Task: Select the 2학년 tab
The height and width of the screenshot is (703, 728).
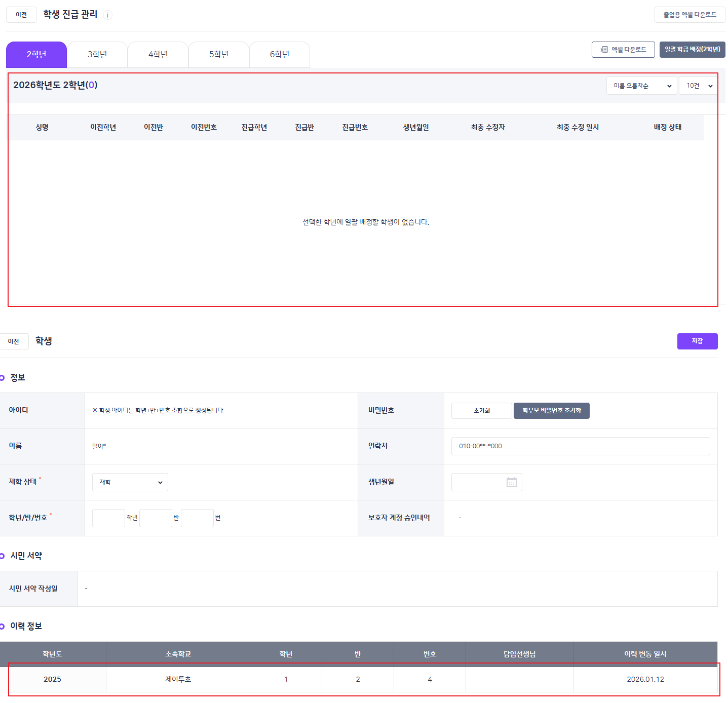Action: [x=36, y=55]
